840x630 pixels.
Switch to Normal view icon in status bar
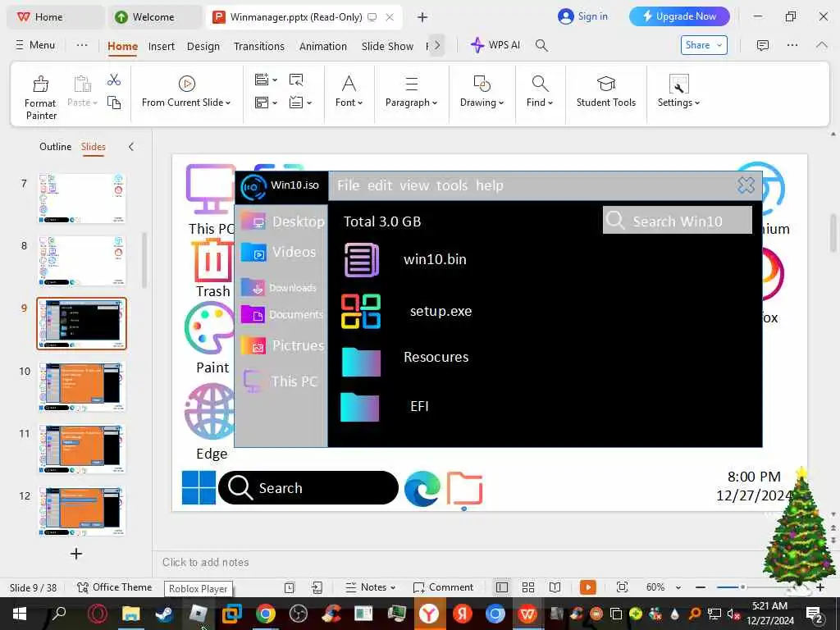501,587
